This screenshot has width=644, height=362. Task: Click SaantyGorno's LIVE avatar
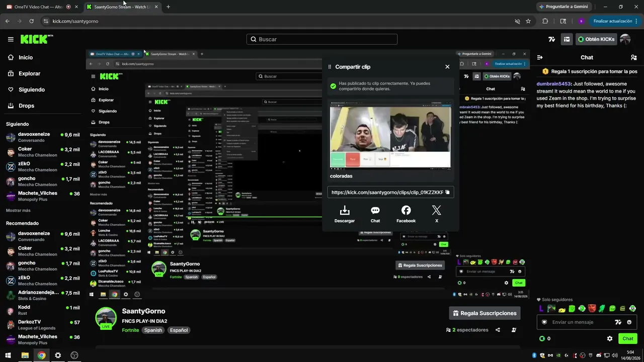pos(106,318)
